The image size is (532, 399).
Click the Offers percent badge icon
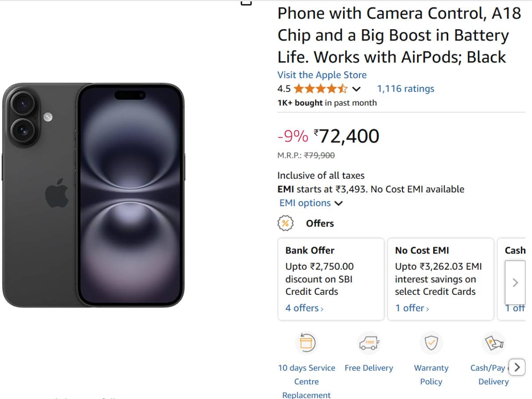coord(286,223)
